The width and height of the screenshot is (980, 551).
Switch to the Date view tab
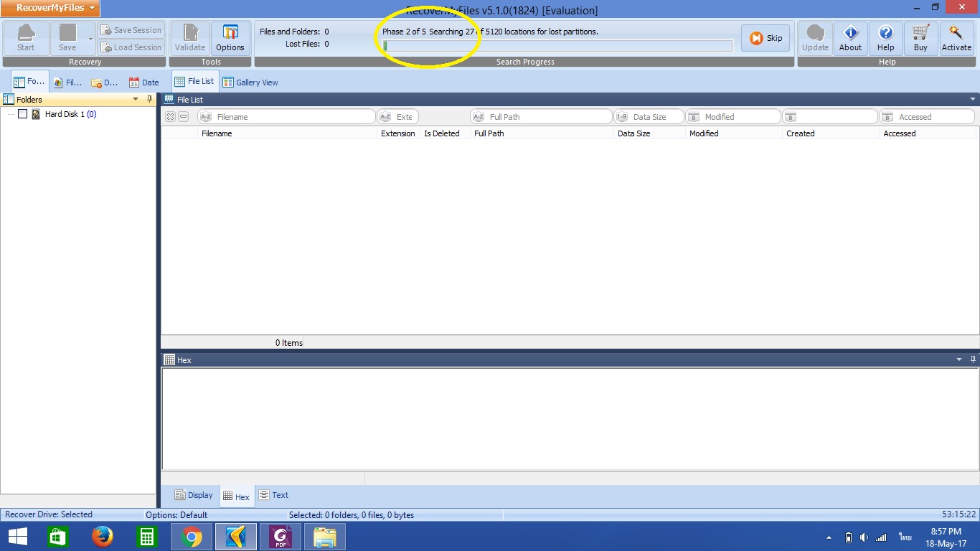coord(144,83)
